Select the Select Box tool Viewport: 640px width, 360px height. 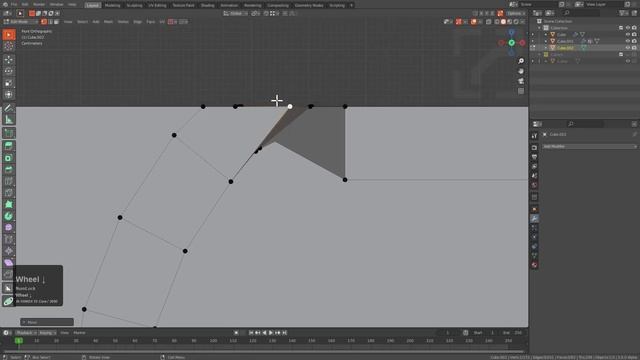coord(9,35)
